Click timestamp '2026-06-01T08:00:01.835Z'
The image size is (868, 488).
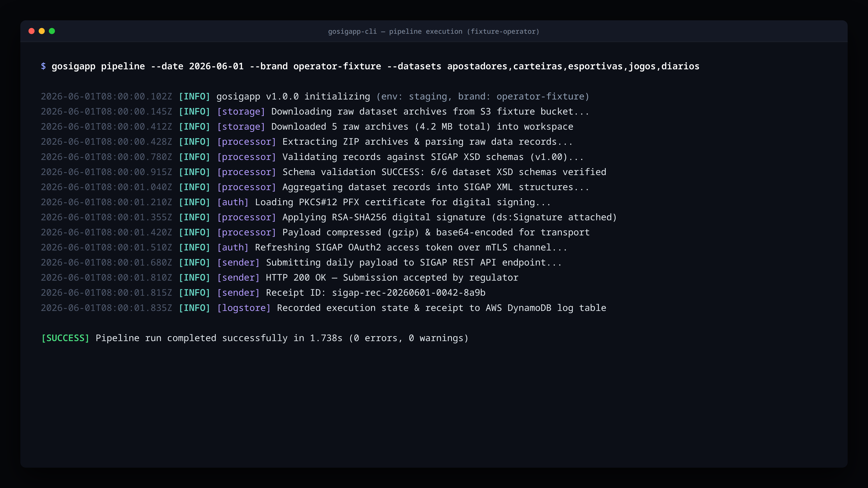coord(106,308)
